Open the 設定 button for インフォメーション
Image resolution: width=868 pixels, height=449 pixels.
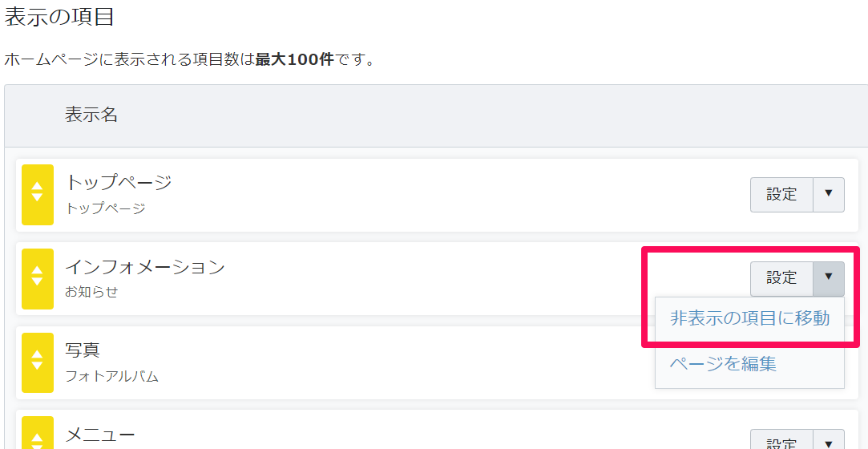point(781,279)
